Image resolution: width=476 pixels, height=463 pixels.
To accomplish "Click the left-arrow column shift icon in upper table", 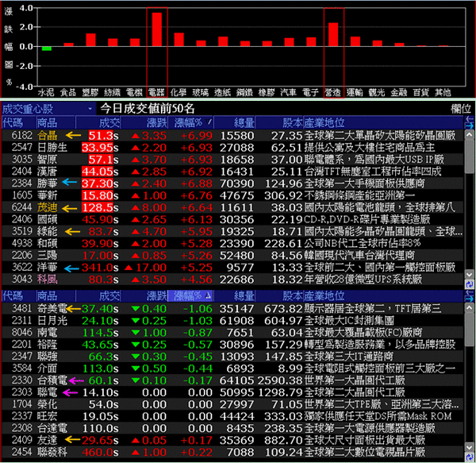I will pos(470,119).
